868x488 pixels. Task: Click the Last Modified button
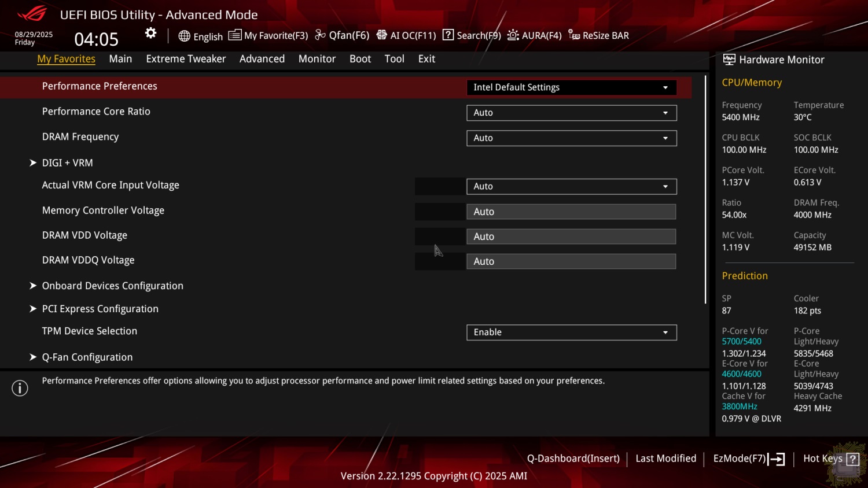(x=665, y=459)
